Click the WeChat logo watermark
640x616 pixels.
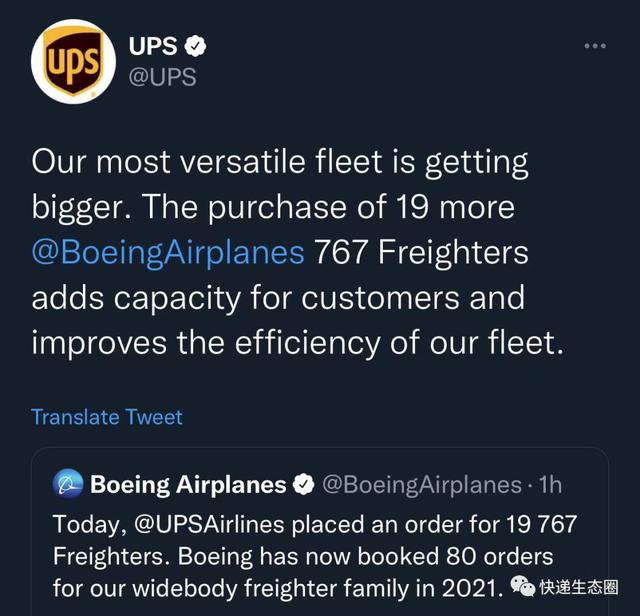point(523,587)
